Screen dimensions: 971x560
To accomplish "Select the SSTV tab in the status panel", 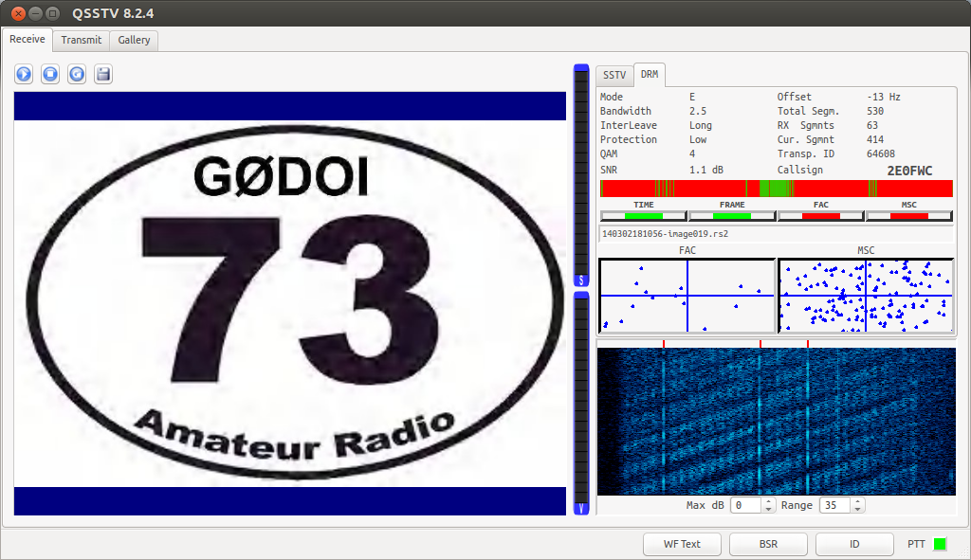I will tap(614, 75).
